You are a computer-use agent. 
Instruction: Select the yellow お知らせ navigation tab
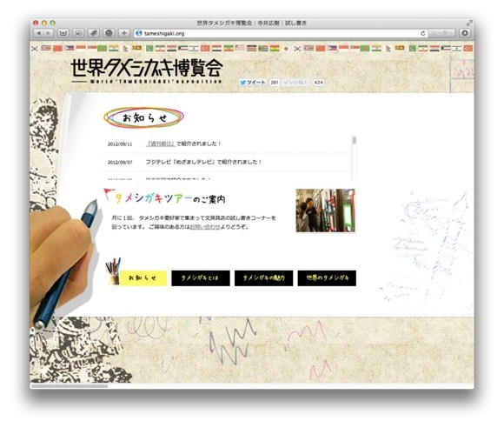(143, 278)
